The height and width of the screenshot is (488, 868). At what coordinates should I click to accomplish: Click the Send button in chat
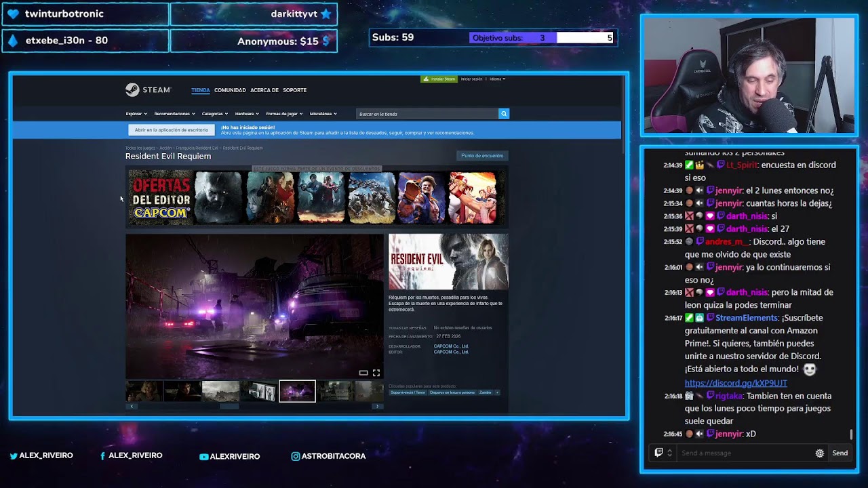(x=840, y=453)
